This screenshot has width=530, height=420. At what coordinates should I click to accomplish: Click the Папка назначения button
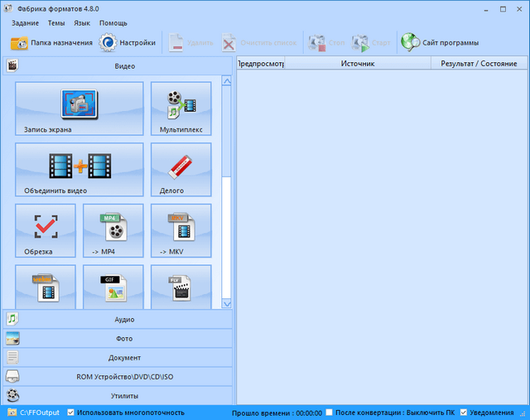click(51, 42)
